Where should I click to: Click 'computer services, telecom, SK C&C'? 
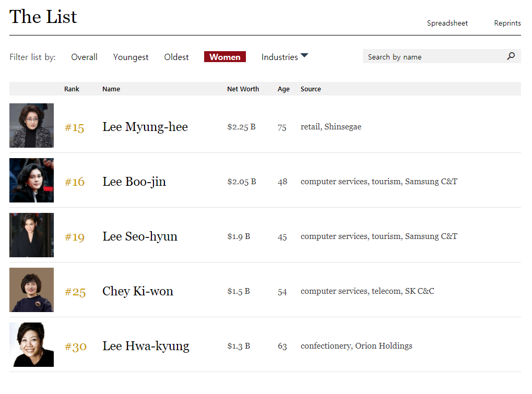point(368,291)
